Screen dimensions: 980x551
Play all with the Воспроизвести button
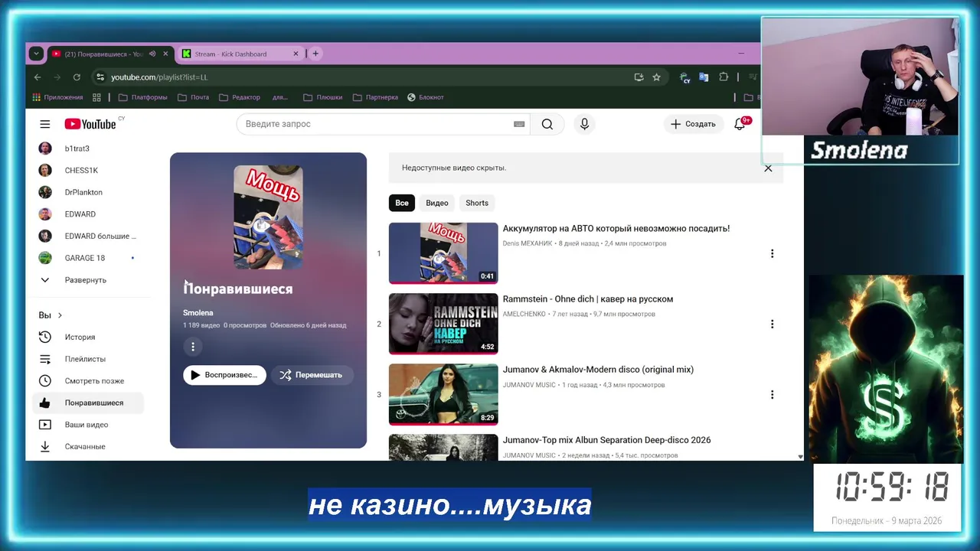click(x=224, y=375)
